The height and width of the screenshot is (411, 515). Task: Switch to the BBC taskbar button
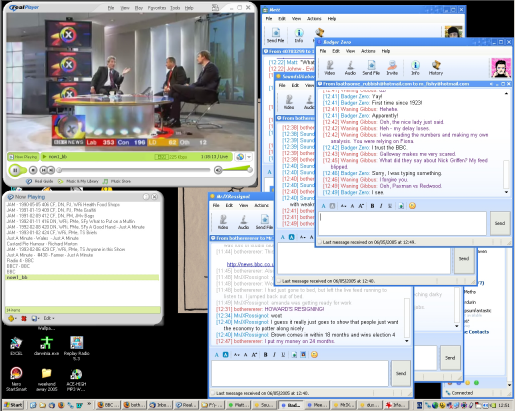[107, 405]
